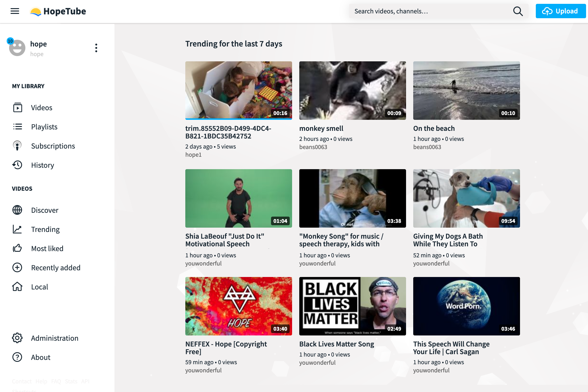
Task: Open Playlists from the sidebar
Action: [x=44, y=127]
